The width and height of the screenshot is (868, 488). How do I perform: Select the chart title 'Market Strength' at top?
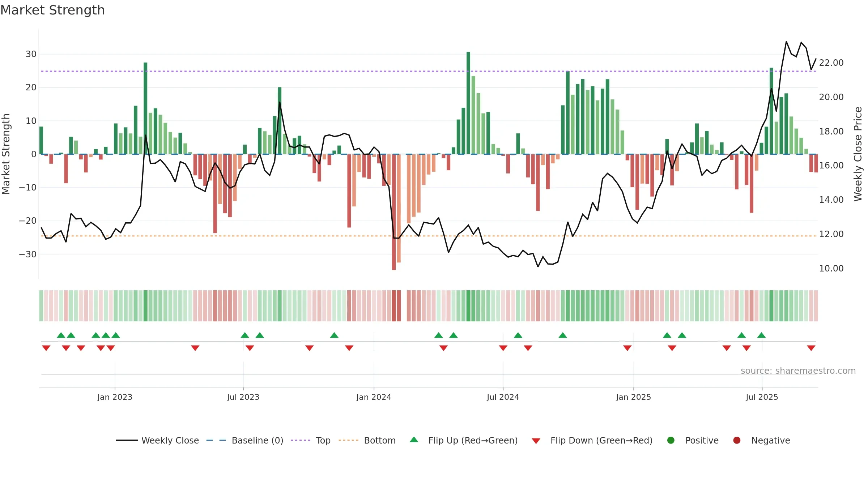52,10
